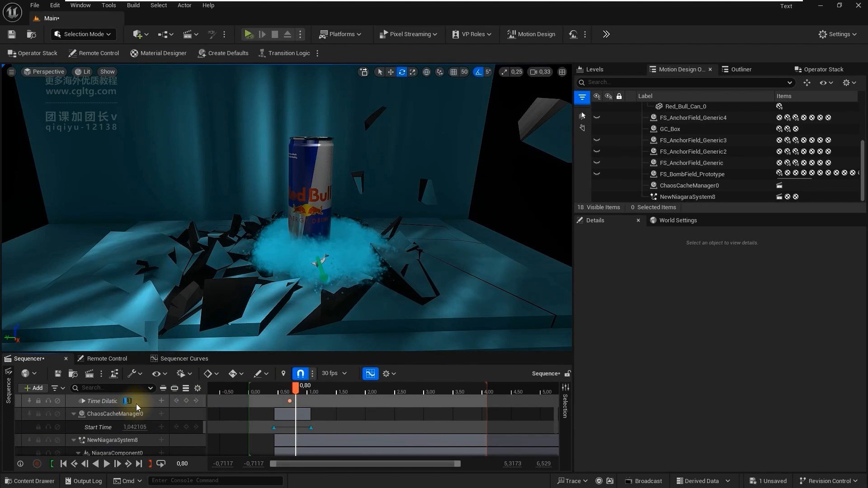This screenshot has height=488, width=868.
Task: Jump to the sequence start
Action: (63, 464)
